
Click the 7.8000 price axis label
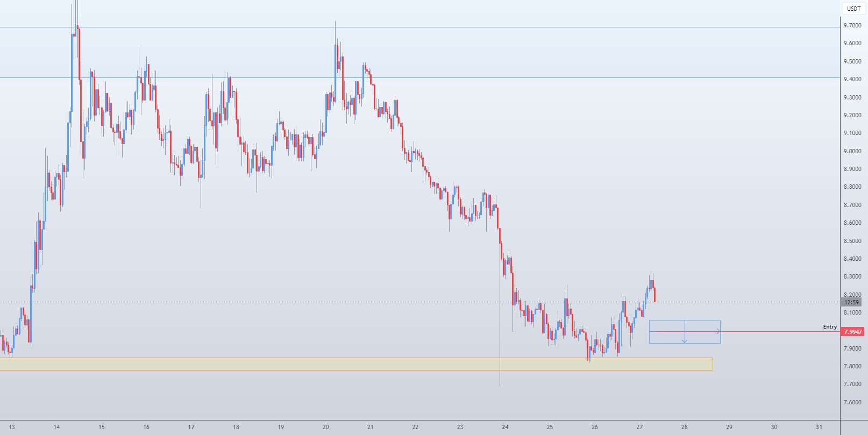852,366
